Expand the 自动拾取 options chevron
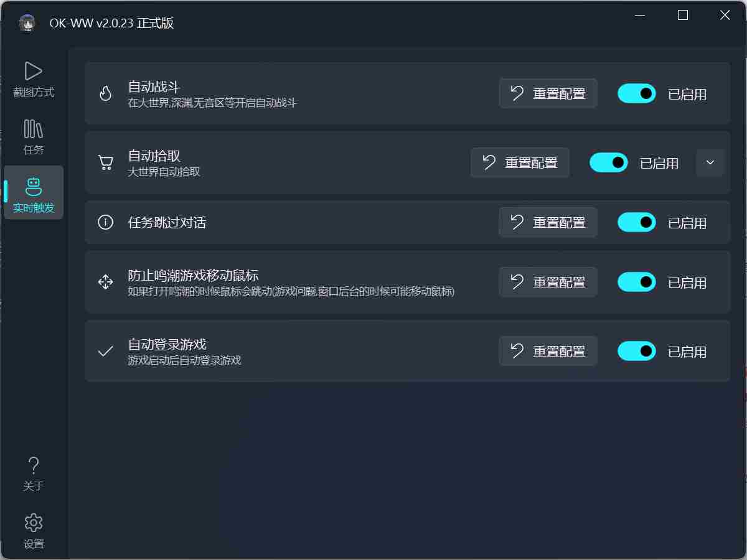Screen dimensions: 747x560 (710, 163)
